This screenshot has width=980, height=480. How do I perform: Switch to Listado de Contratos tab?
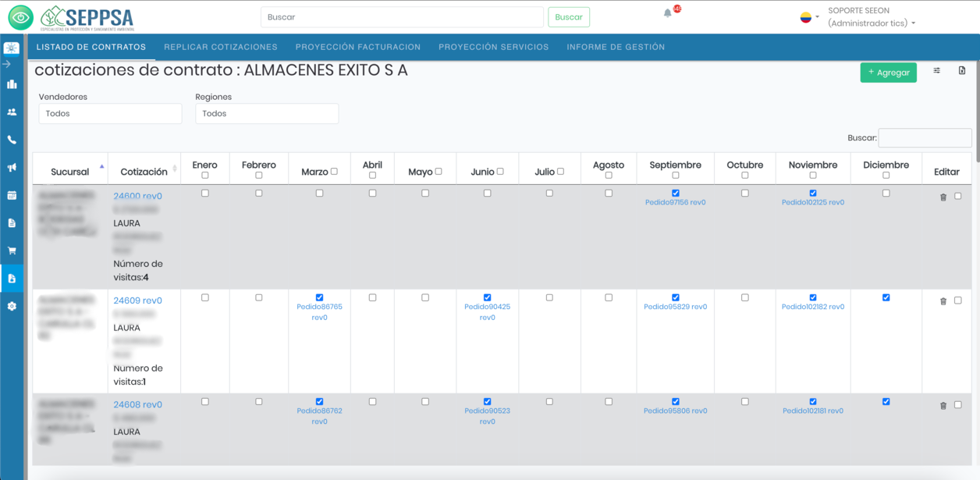tap(91, 47)
